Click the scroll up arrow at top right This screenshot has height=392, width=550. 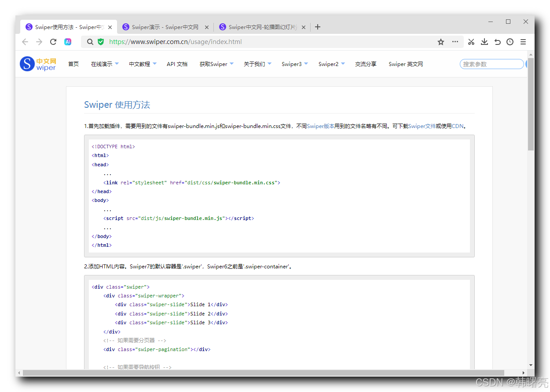coord(531,55)
